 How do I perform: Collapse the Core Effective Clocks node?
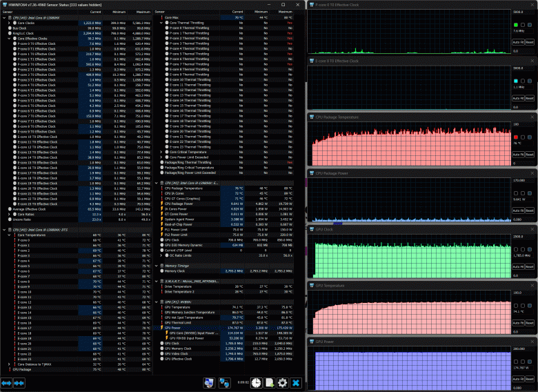[x=10, y=38]
